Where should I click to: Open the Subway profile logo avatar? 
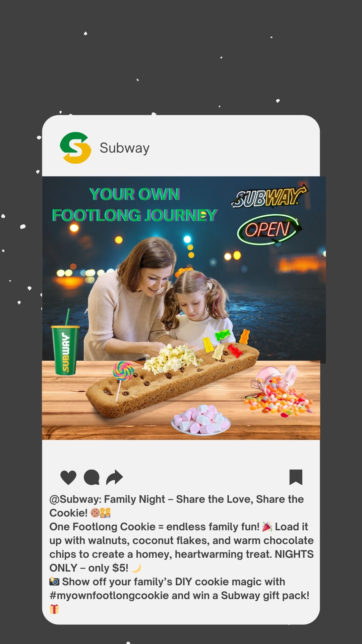point(75,148)
